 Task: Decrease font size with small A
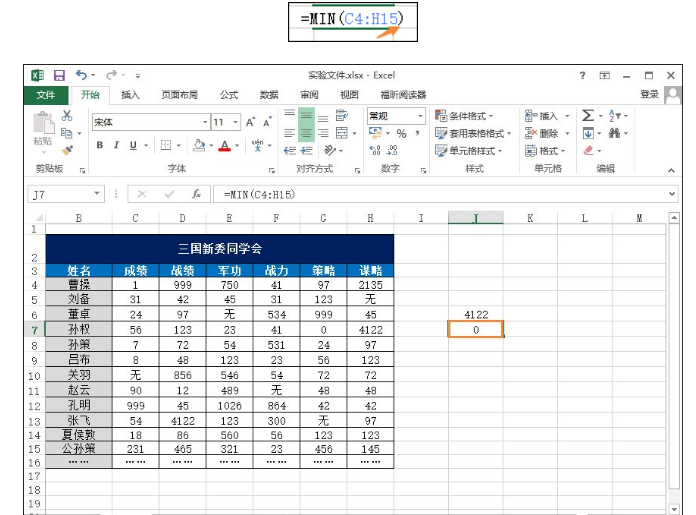pyautogui.click(x=267, y=122)
